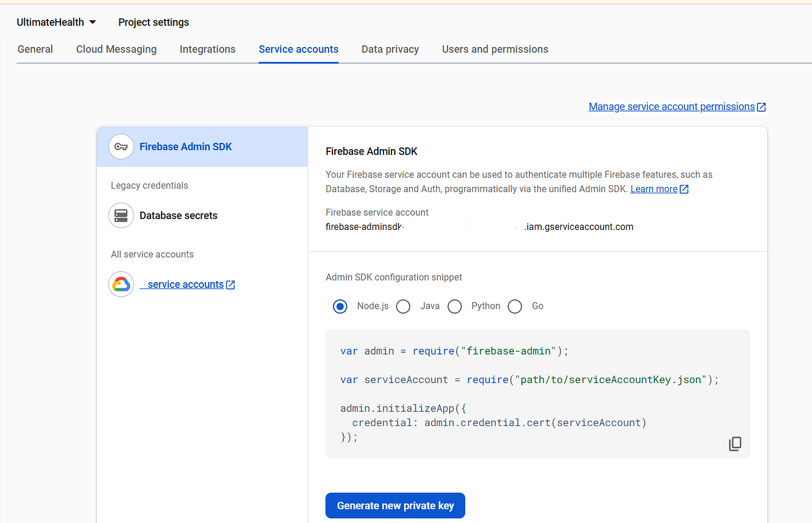Switch to the General tab
Viewport: 812px width, 523px height.
click(35, 49)
